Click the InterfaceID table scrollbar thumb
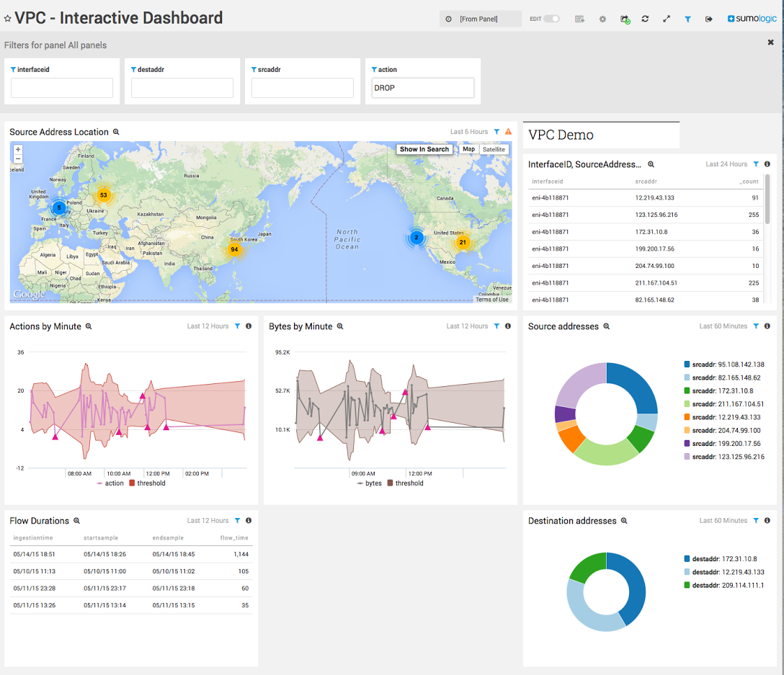This screenshot has height=675, width=784. 767,199
